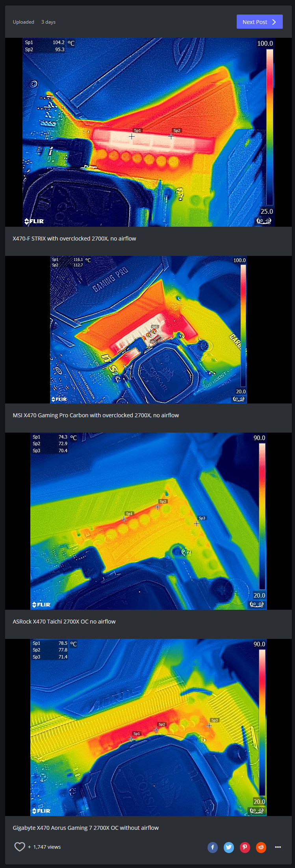Image resolution: width=295 pixels, height=868 pixels.
Task: Open the MSI Gaming Pro Carbon thermal image
Action: click(148, 329)
